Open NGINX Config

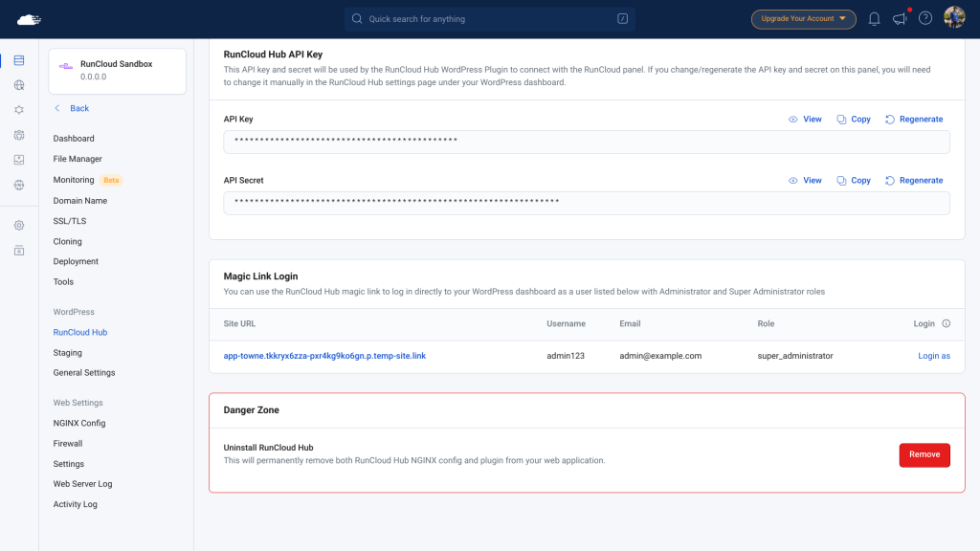click(79, 423)
